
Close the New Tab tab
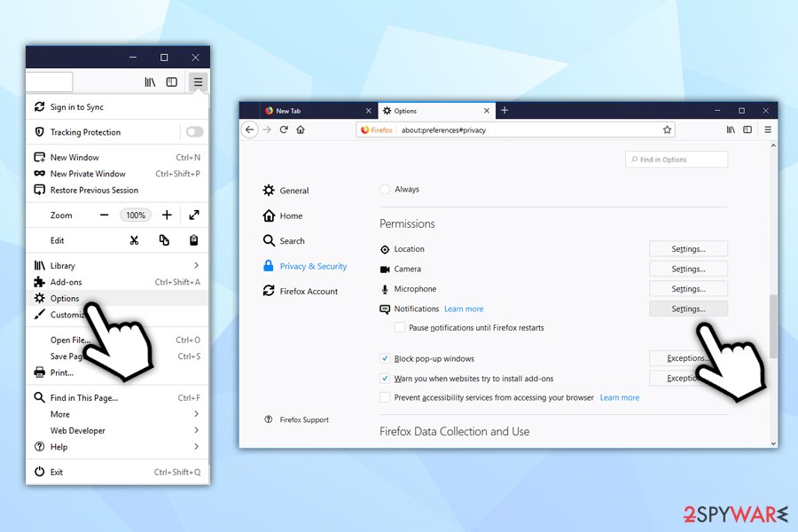tap(369, 111)
